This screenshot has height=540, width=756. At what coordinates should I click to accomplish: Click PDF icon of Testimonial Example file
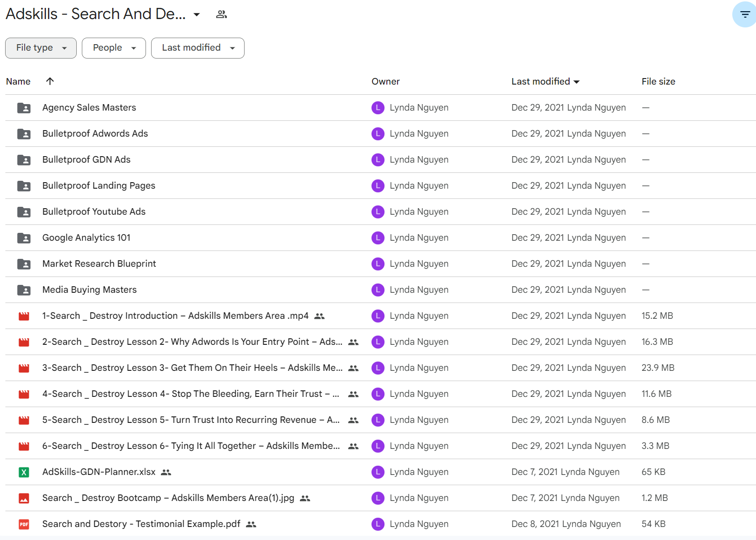point(24,524)
